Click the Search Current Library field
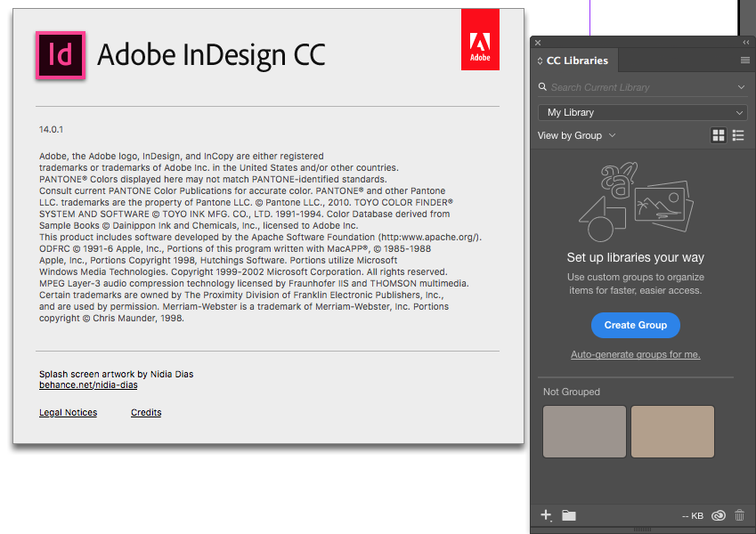The width and height of the screenshot is (756, 534). (637, 87)
